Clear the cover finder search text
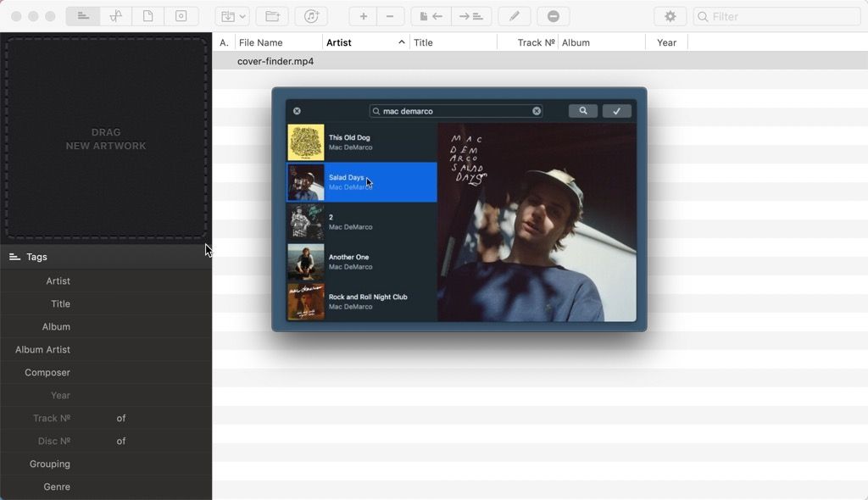The image size is (868, 500). click(x=537, y=111)
